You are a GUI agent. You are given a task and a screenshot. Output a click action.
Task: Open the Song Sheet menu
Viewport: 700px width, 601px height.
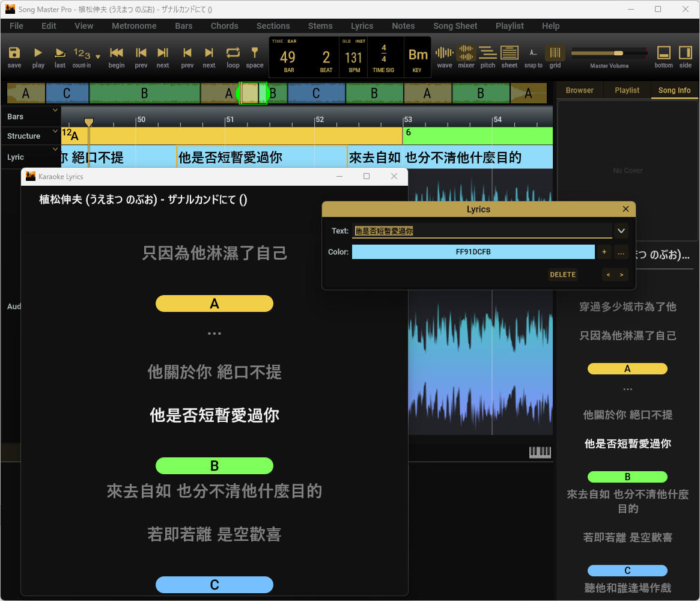pos(455,26)
